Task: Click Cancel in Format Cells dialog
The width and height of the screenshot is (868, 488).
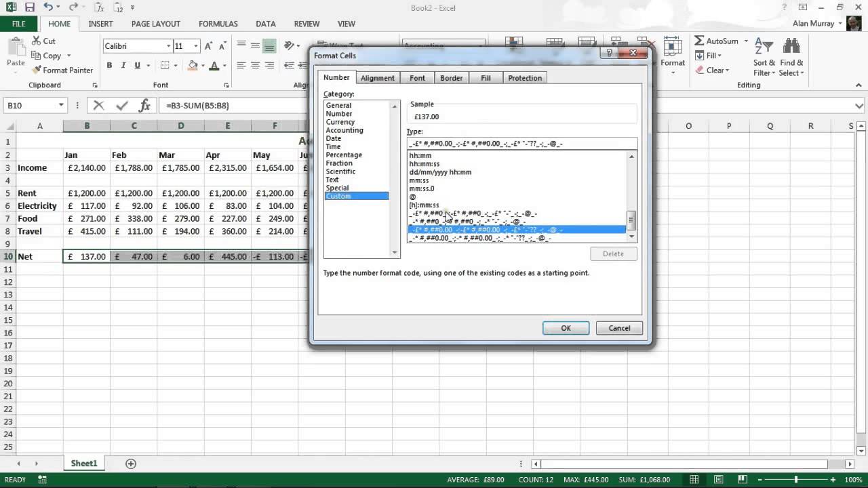Action: click(619, 328)
